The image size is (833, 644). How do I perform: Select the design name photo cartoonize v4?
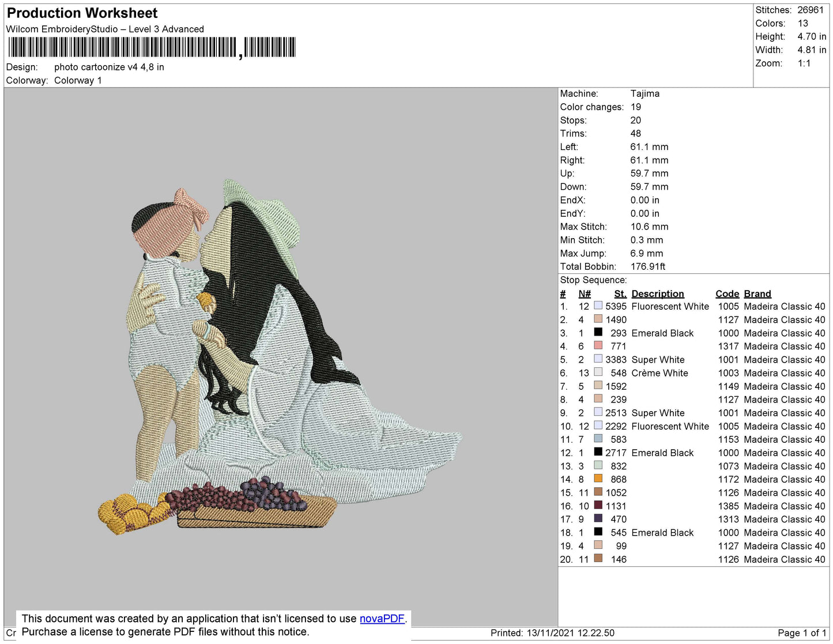tap(109, 67)
